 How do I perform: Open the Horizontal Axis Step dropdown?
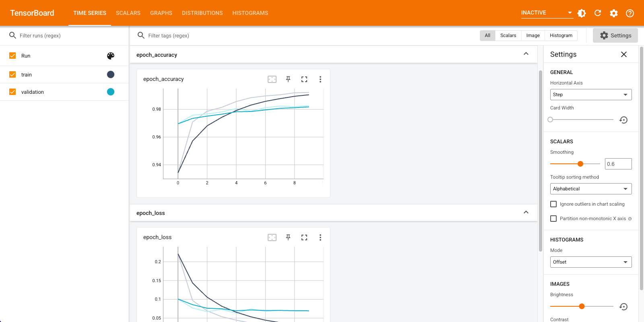[x=590, y=95]
